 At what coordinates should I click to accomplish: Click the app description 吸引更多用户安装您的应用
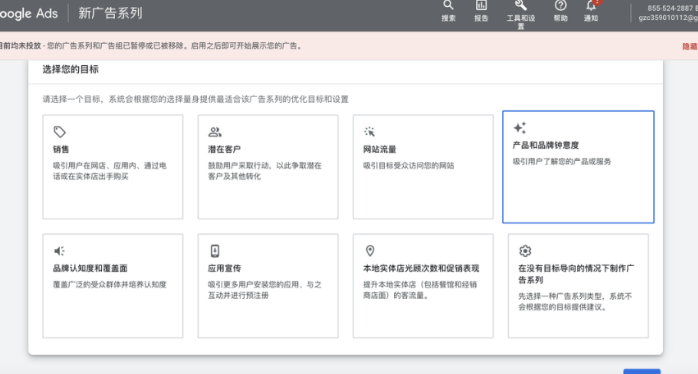[264, 290]
